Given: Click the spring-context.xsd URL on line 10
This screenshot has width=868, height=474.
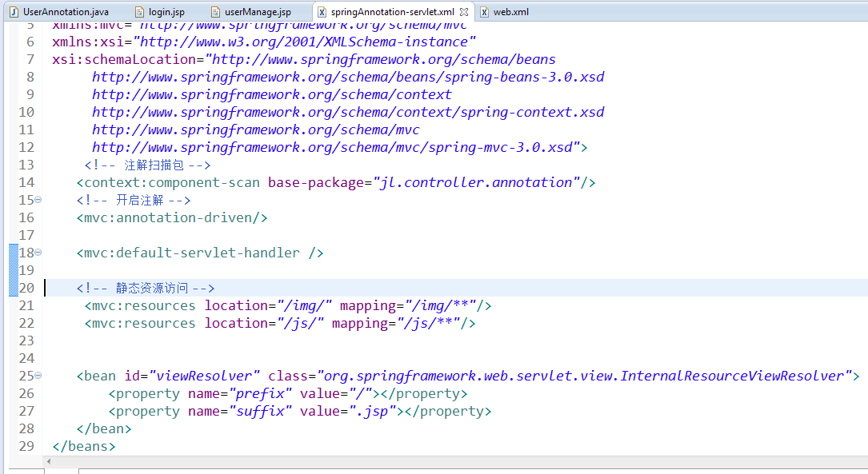Looking at the screenshot, I should [x=348, y=112].
